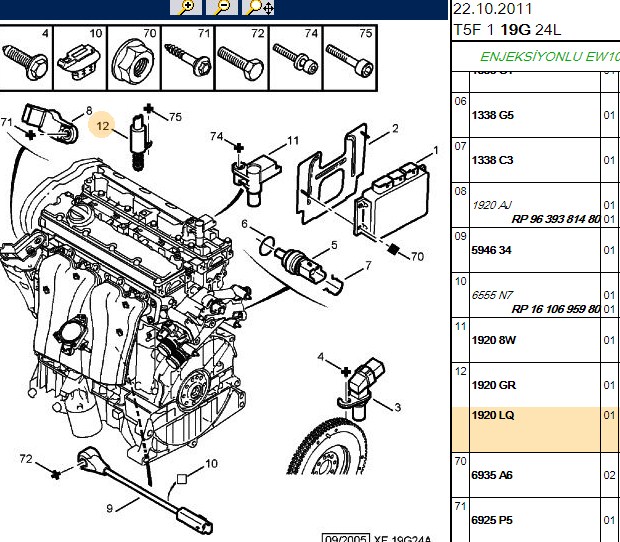The width and height of the screenshot is (620, 542).
Task: Select callout 9 knock sensor label
Action: tap(110, 508)
